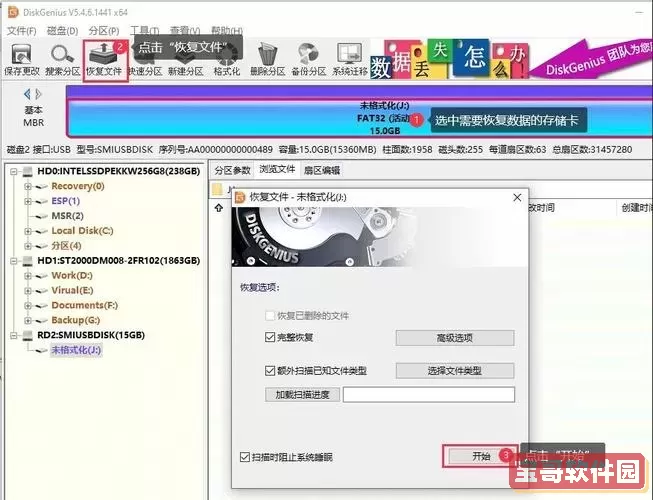653x500 pixels.
Task: Toggle the 扫描时阻止系统睡眠 checkbox
Action: [245, 457]
